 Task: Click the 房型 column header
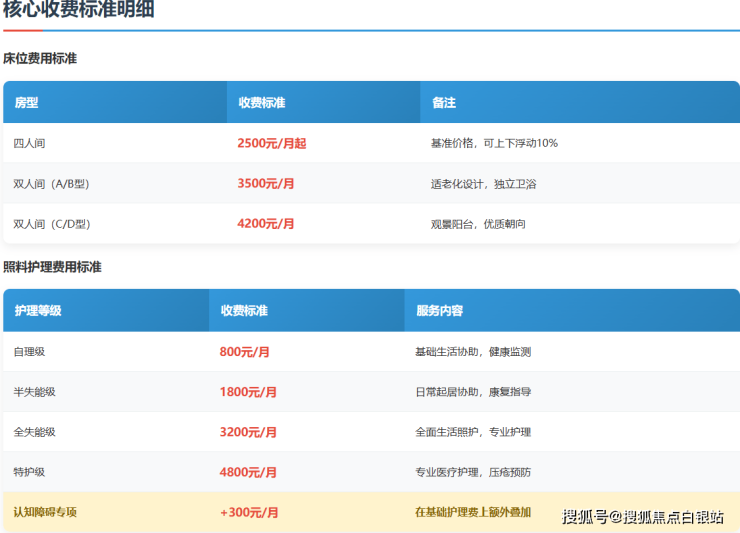click(x=26, y=102)
